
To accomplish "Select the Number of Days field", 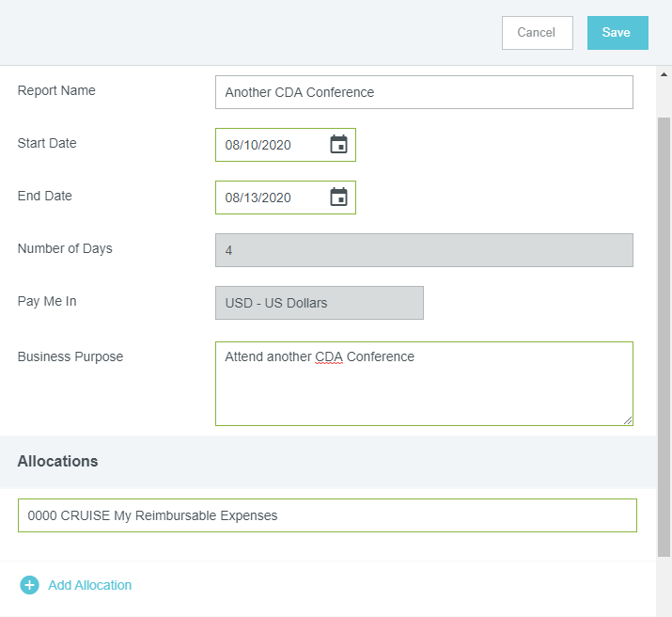I will 423,250.
